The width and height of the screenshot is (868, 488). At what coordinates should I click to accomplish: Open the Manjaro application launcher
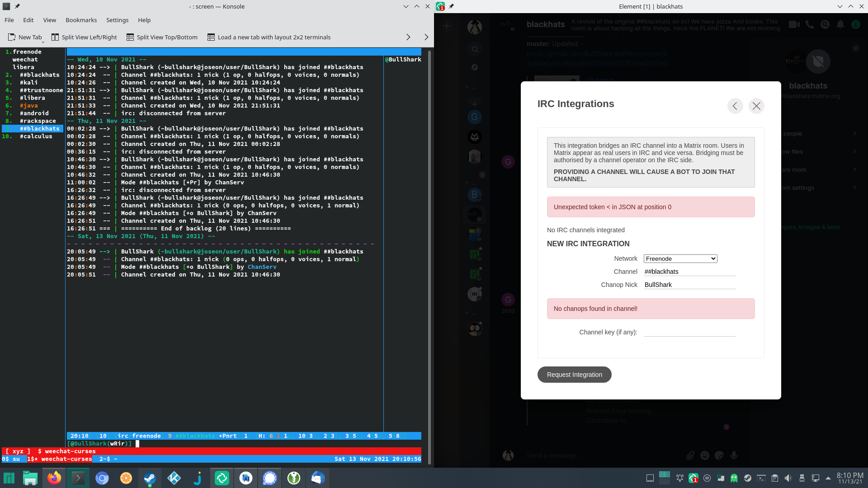(x=9, y=478)
